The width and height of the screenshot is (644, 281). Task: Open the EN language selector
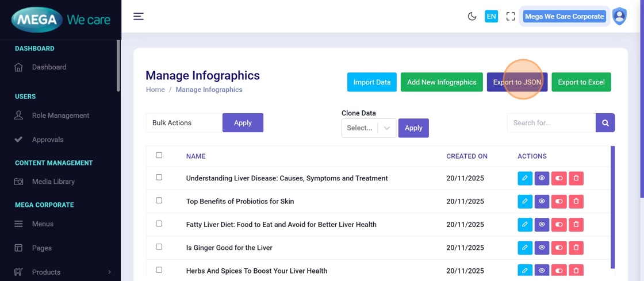coord(491,17)
